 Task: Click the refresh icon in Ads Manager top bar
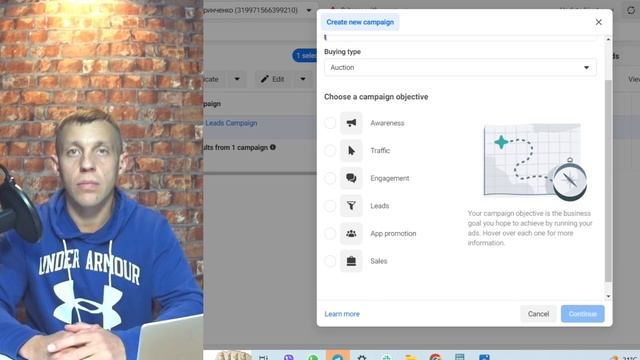click(631, 10)
